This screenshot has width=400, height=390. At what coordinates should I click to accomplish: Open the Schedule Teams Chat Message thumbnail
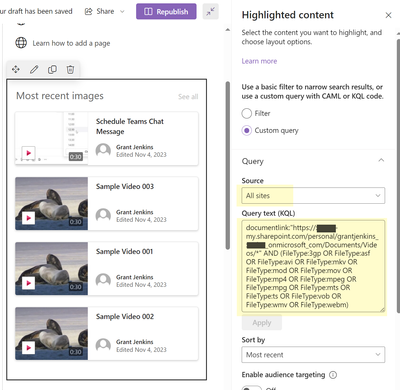click(x=51, y=138)
